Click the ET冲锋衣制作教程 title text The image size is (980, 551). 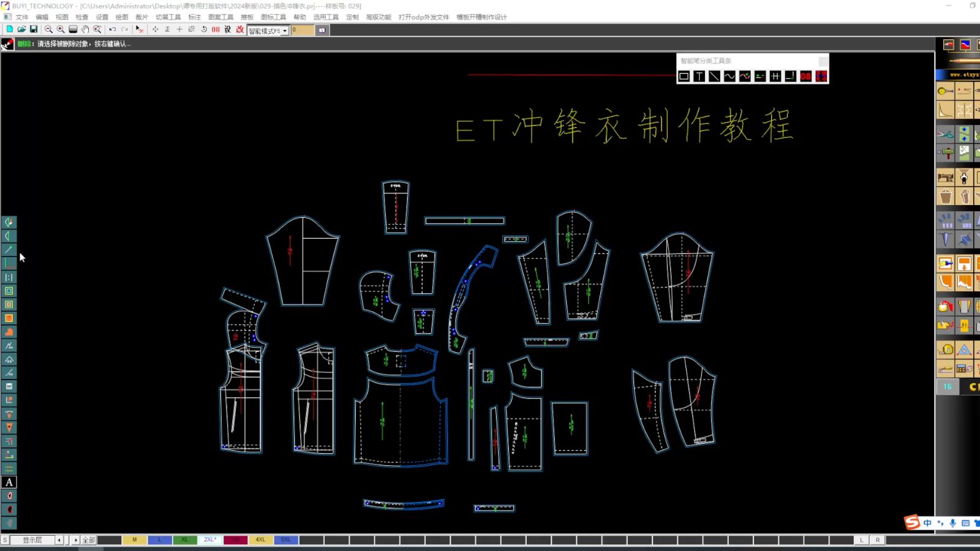pos(624,126)
